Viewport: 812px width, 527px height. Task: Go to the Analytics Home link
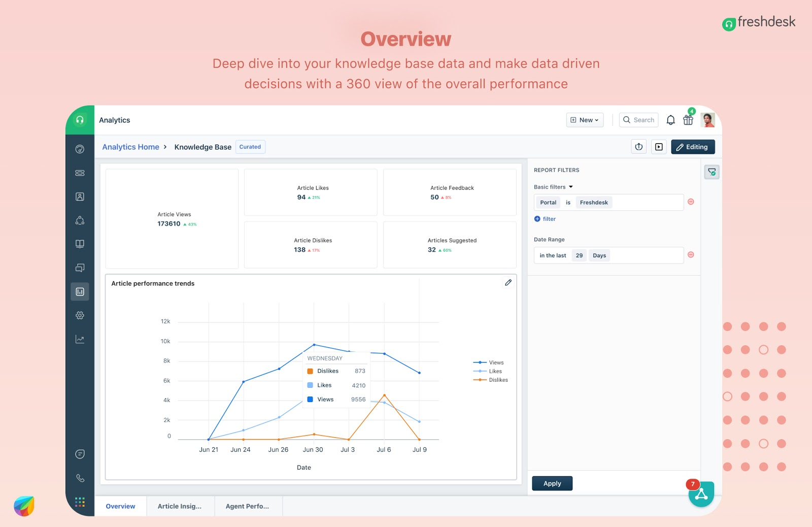coord(130,147)
